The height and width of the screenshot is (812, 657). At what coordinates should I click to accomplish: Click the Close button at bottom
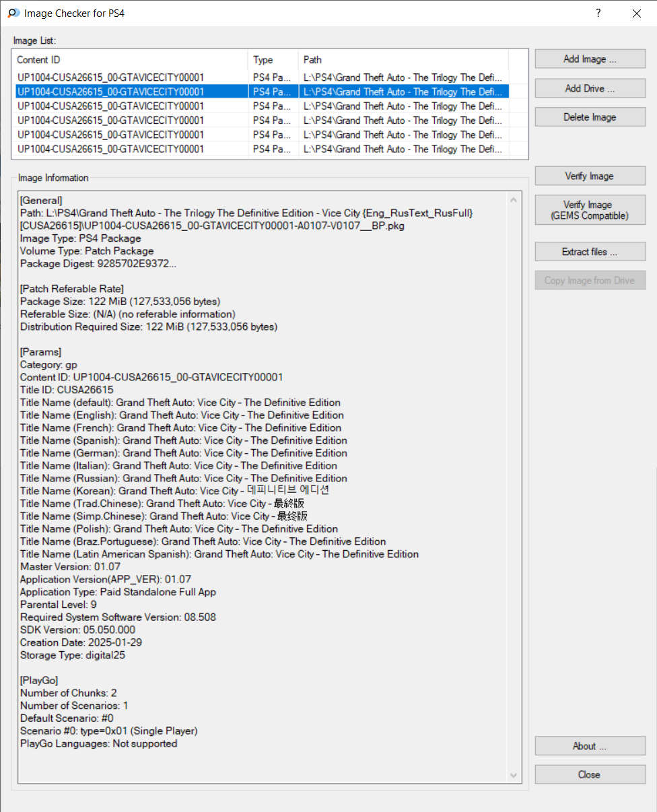[590, 774]
